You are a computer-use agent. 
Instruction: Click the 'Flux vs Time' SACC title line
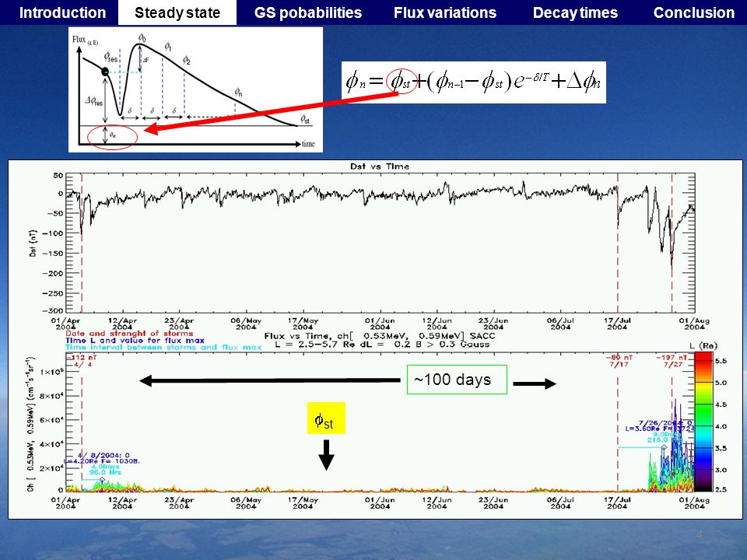(380, 336)
